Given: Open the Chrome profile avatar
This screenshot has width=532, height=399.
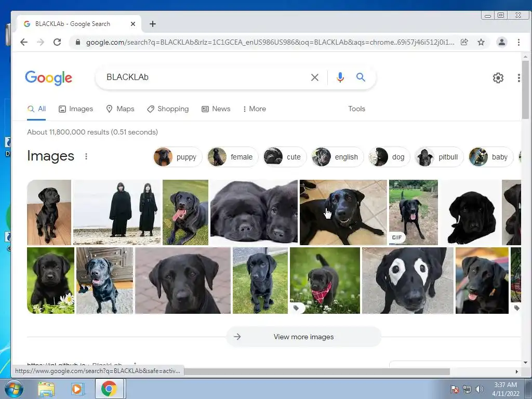Looking at the screenshot, I should pos(501,42).
